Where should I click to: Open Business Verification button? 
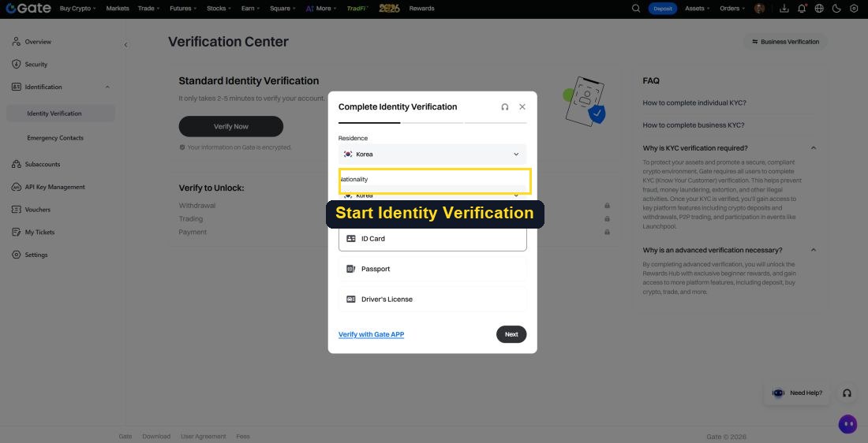coord(785,42)
